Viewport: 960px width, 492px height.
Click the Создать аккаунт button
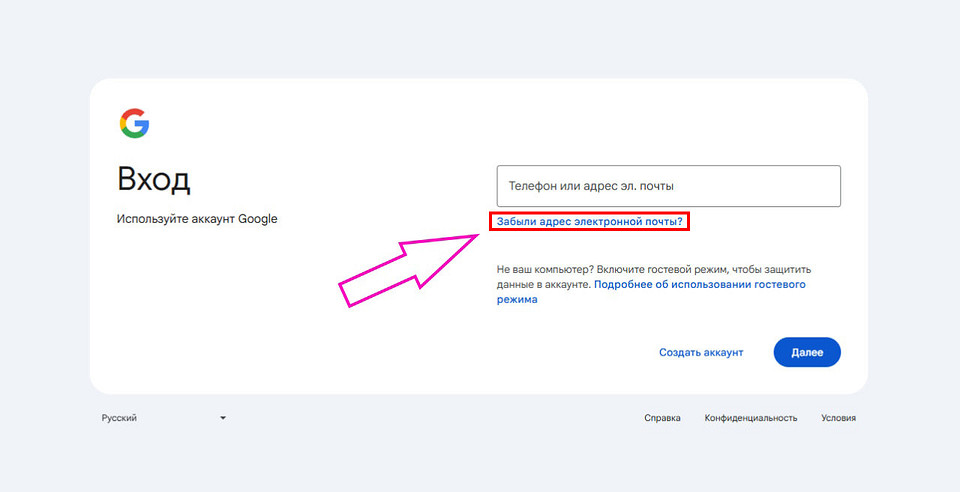click(701, 352)
